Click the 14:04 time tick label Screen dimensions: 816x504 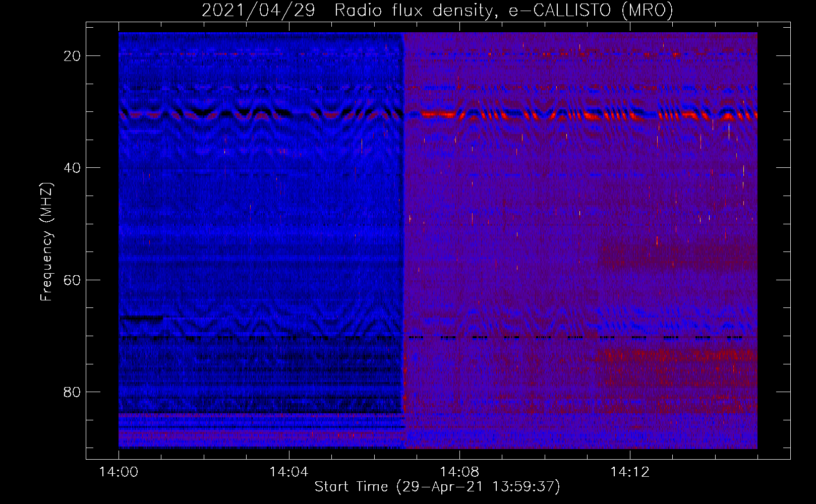coord(289,472)
